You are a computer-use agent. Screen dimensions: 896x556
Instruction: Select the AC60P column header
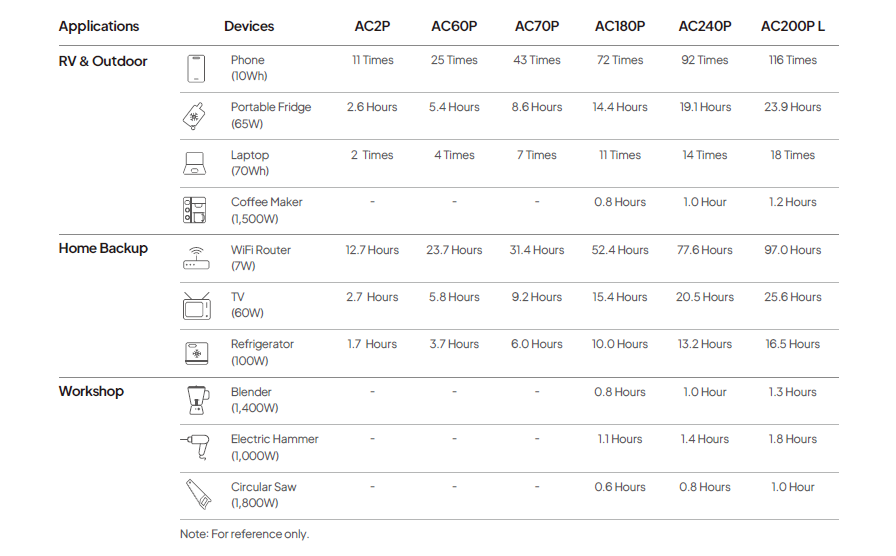click(454, 26)
